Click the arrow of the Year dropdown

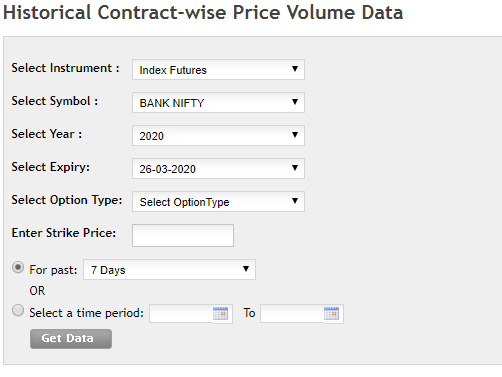tap(295, 135)
